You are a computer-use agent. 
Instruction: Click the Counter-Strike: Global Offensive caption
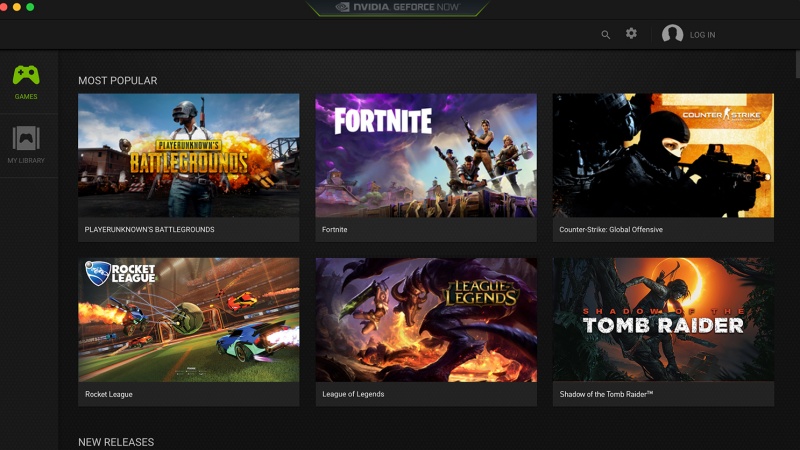(611, 230)
